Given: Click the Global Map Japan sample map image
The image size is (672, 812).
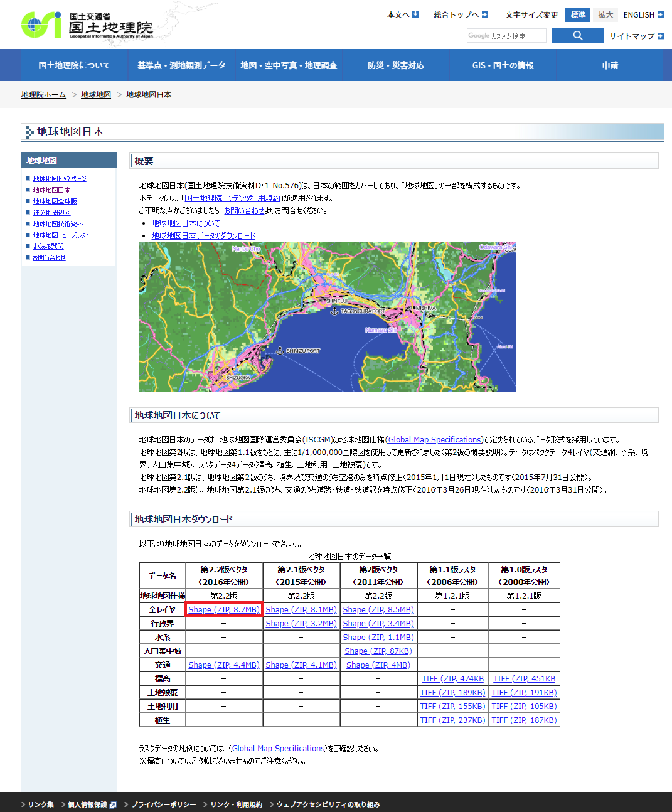Looking at the screenshot, I should coord(328,317).
